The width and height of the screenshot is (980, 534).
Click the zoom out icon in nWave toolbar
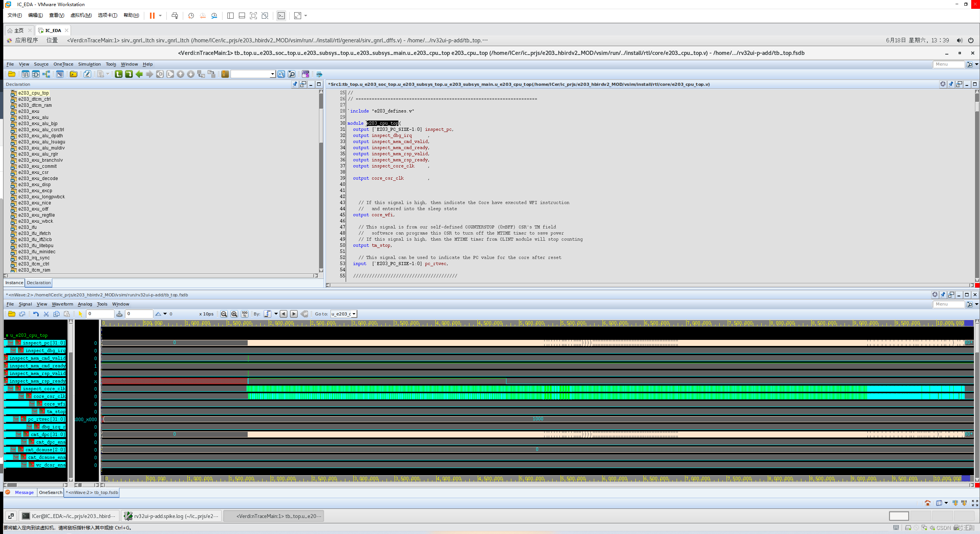coord(224,314)
